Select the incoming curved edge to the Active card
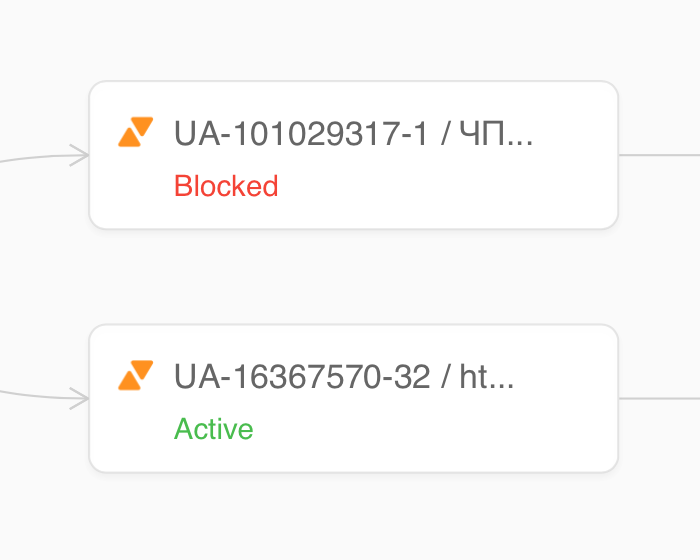 coord(36,395)
